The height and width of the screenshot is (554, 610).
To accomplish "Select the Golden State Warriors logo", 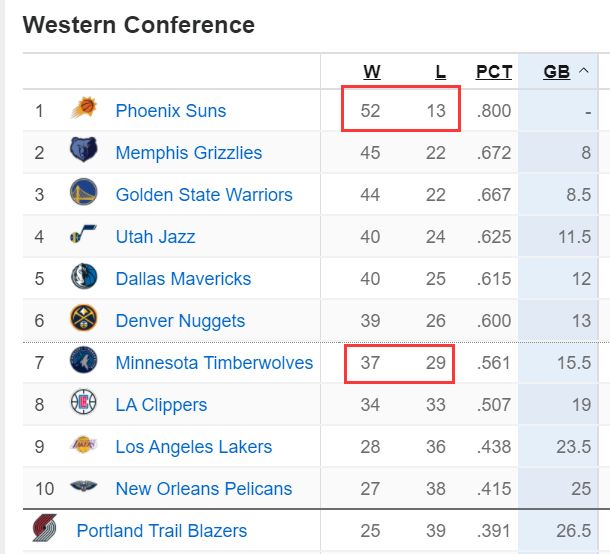I will 84,194.
